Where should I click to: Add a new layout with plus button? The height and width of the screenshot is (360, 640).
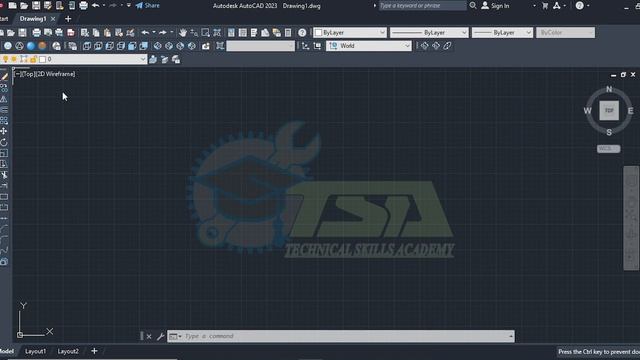(94, 351)
